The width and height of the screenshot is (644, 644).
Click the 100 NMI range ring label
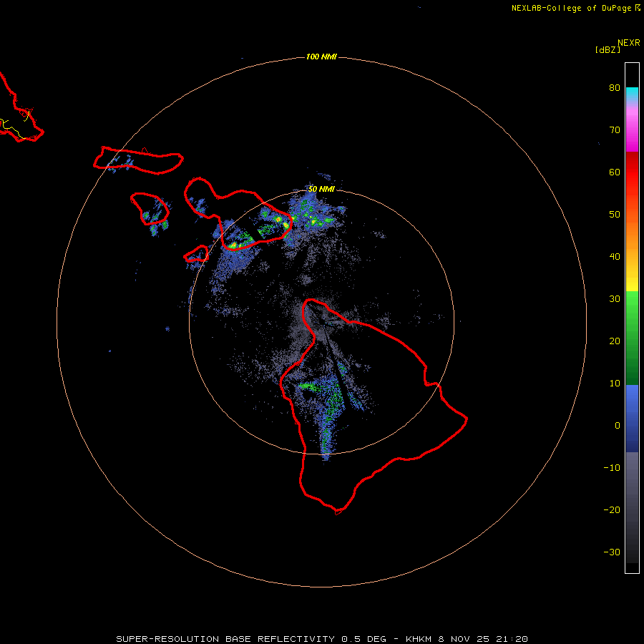click(321, 57)
